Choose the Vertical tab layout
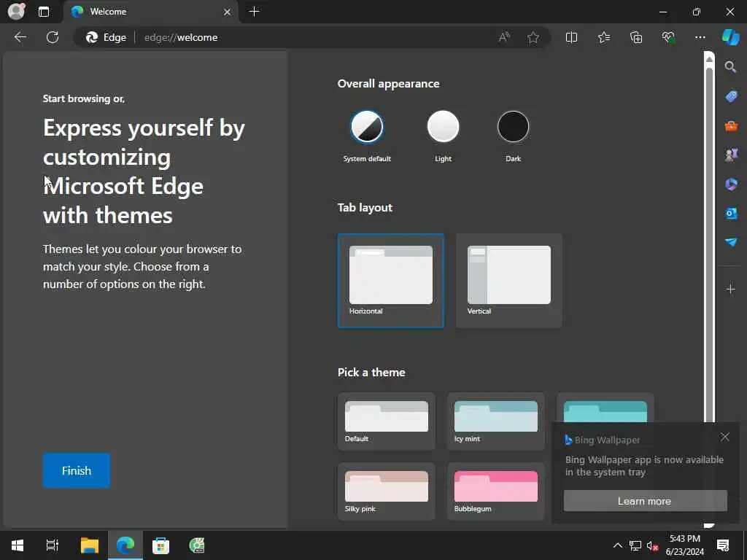 point(508,281)
